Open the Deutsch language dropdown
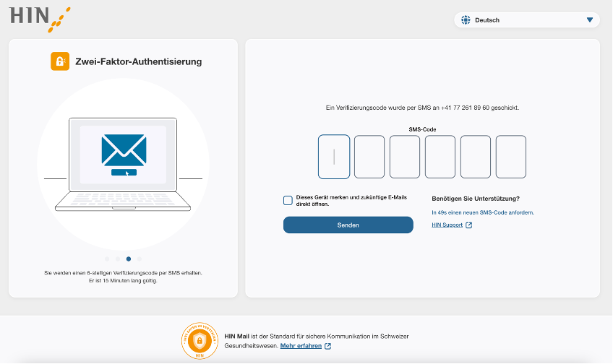This screenshot has width=613, height=364. [526, 20]
